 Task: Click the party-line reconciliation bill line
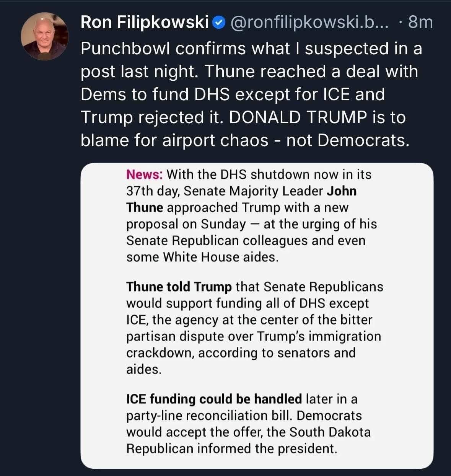pyautogui.click(x=244, y=416)
